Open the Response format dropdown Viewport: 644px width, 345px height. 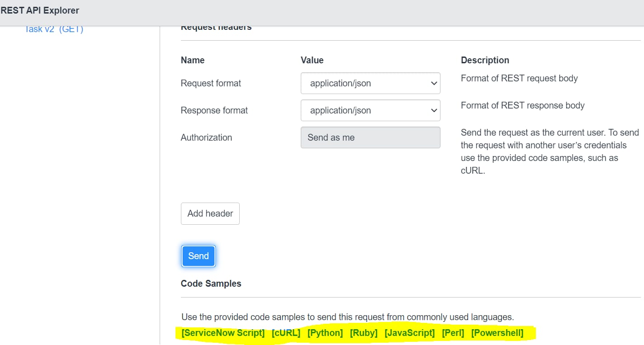pos(370,110)
